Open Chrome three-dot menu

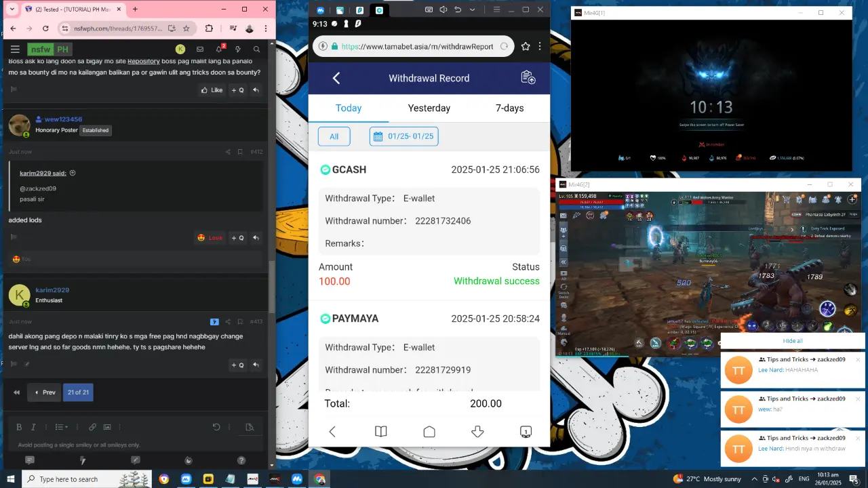pos(267,28)
